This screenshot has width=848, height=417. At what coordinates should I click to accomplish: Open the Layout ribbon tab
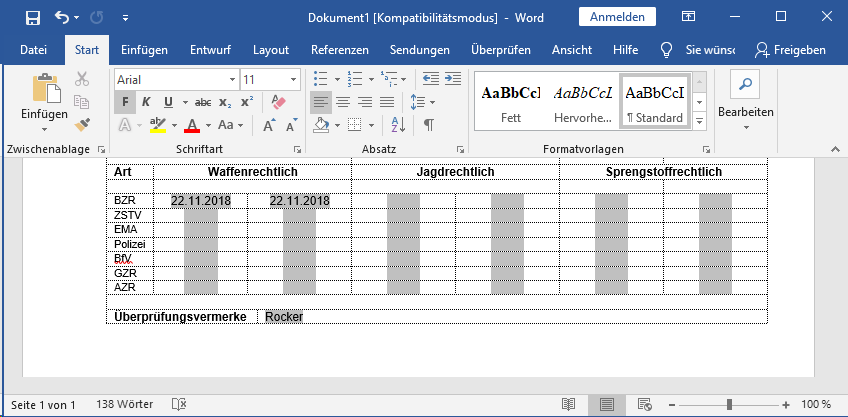tap(271, 50)
